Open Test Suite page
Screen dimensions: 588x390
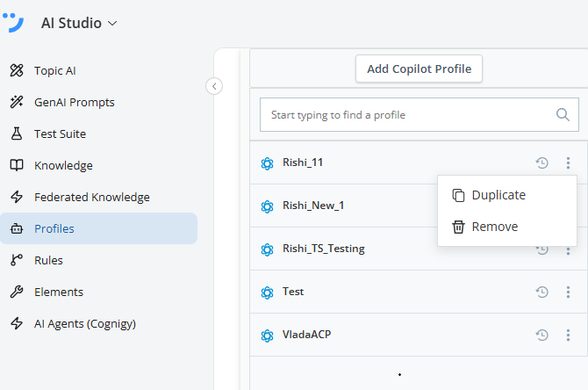coord(60,134)
